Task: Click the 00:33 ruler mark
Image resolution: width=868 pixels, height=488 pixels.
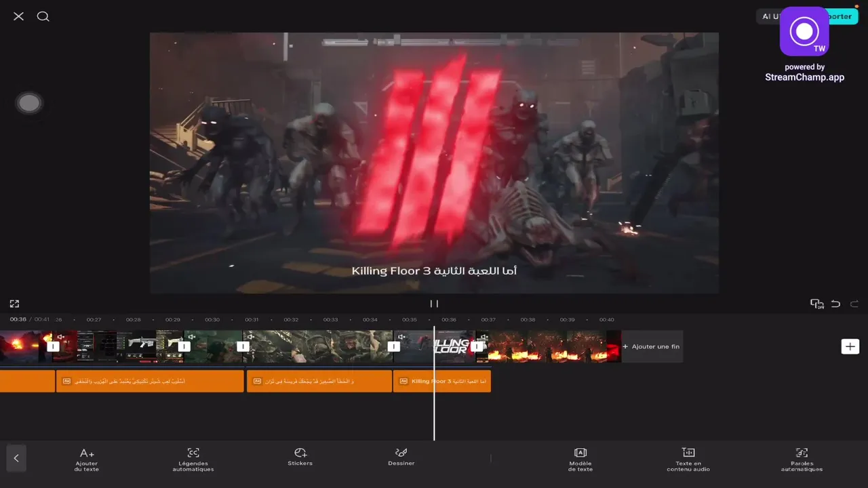Action: [330, 319]
